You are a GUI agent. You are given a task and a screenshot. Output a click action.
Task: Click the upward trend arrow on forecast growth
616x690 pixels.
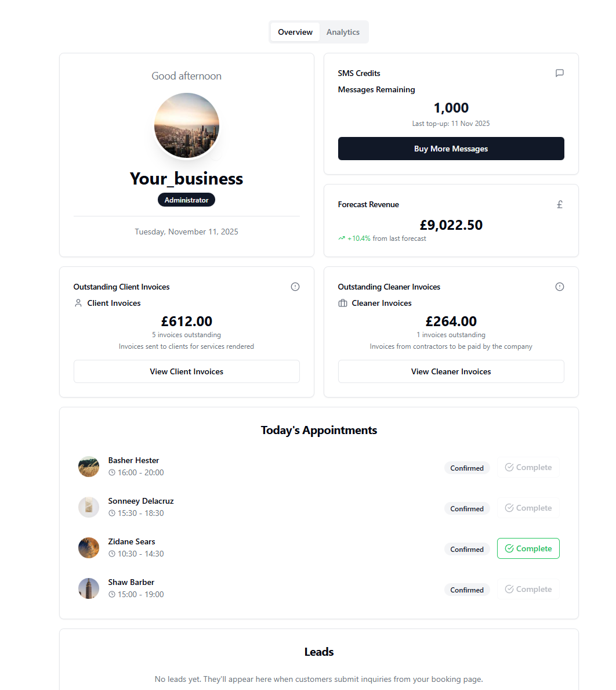click(342, 238)
